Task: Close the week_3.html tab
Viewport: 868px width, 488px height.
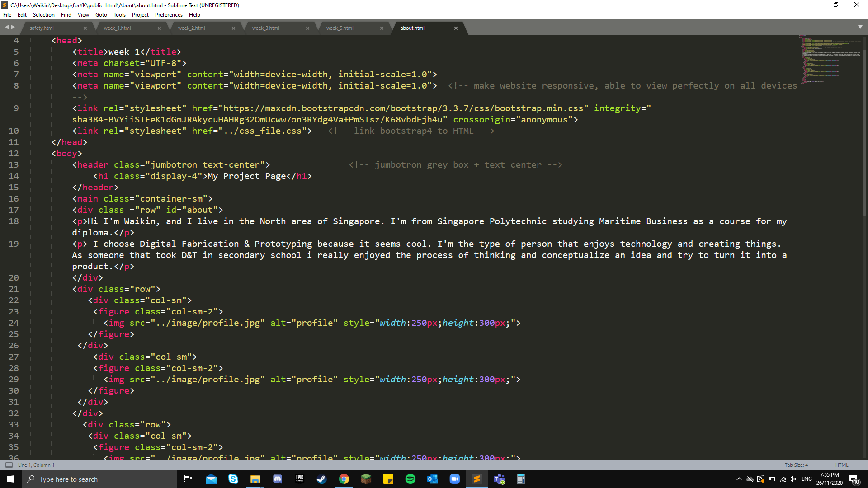Action: [307, 28]
